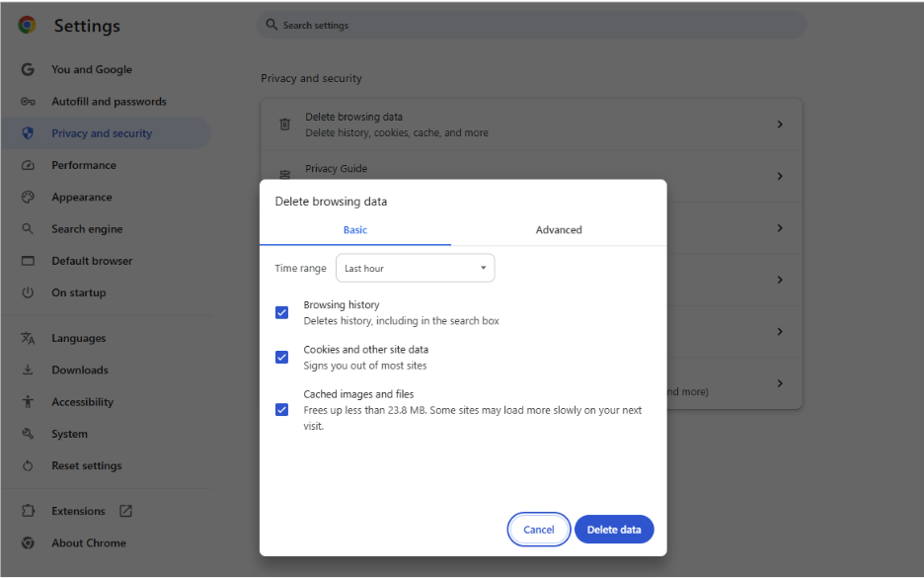Open On startup settings
924x578 pixels.
[x=78, y=292]
